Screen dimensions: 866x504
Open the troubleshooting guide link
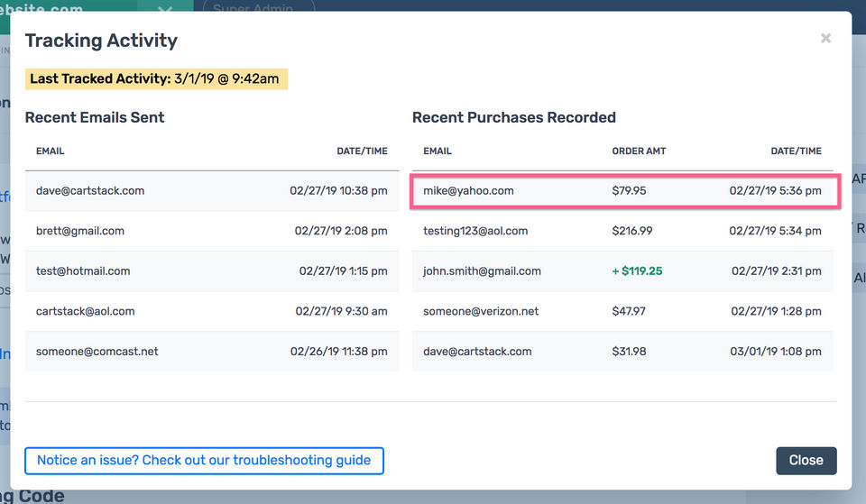pyautogui.click(x=204, y=460)
